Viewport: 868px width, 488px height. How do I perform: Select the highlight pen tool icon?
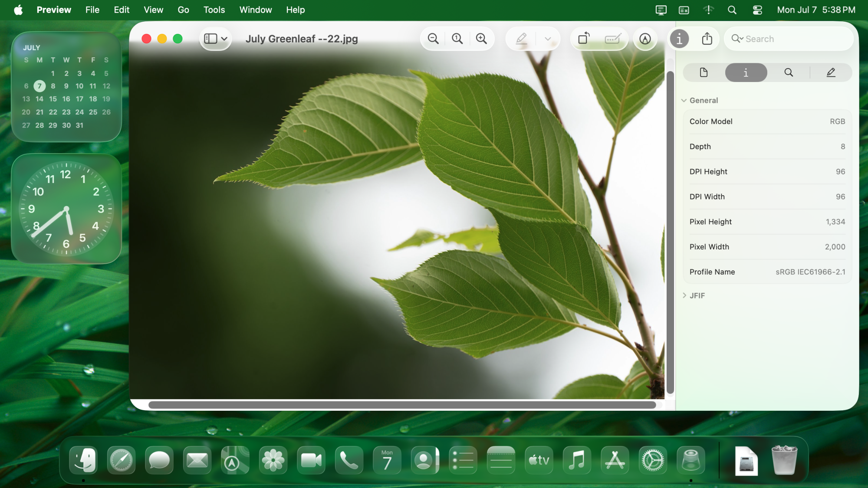click(x=521, y=39)
